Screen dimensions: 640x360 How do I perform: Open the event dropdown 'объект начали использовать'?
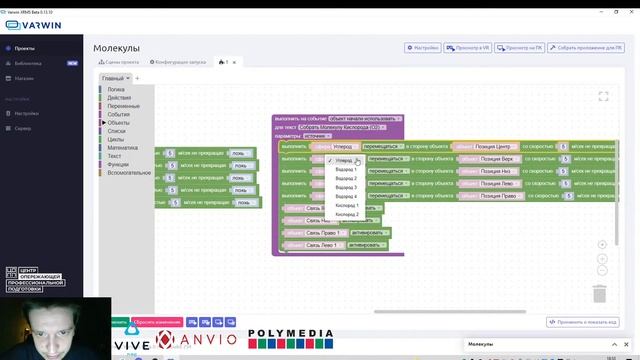pyautogui.click(x=365, y=119)
